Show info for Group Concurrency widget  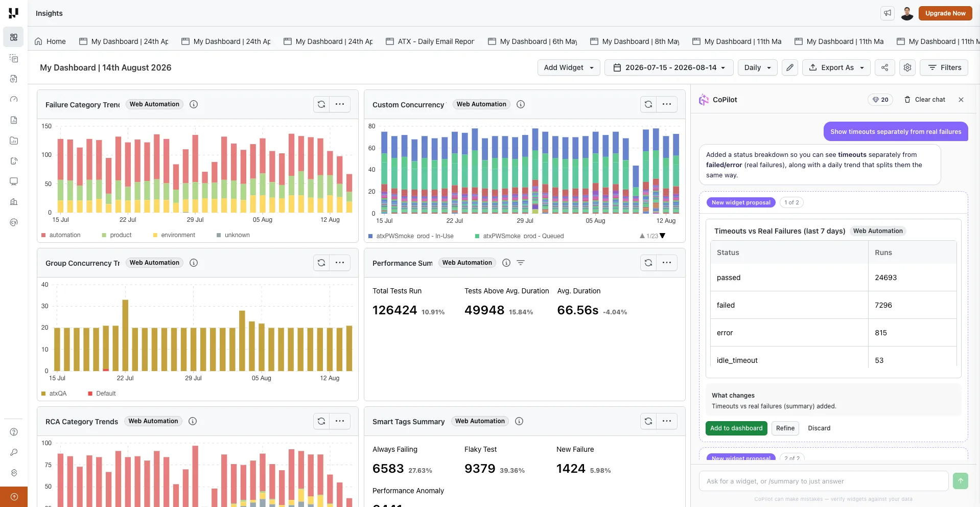tap(194, 263)
